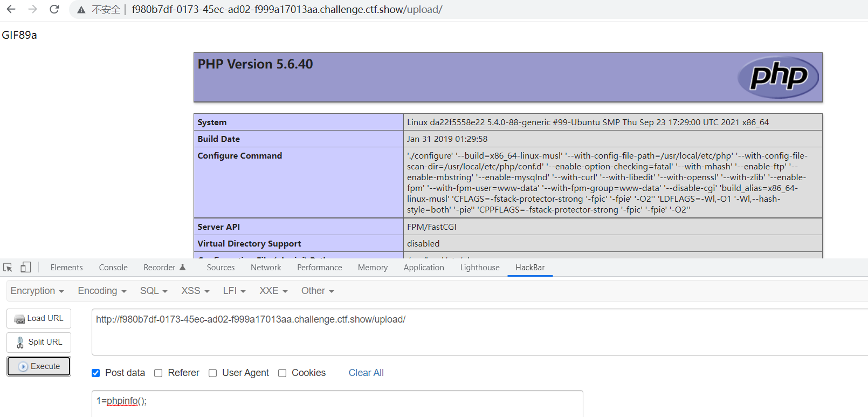868x417 pixels.
Task: Switch to the Recorder tab
Action: pyautogui.click(x=164, y=267)
